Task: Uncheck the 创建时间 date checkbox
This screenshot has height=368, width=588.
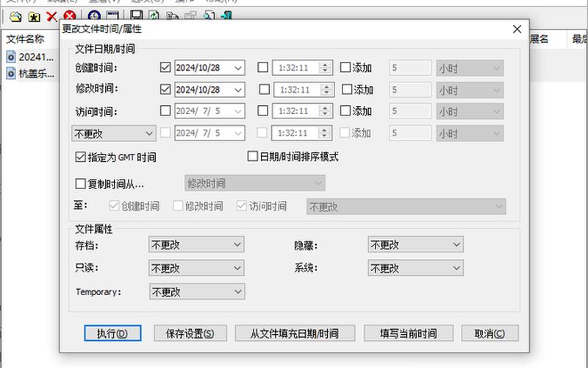Action: (x=165, y=67)
